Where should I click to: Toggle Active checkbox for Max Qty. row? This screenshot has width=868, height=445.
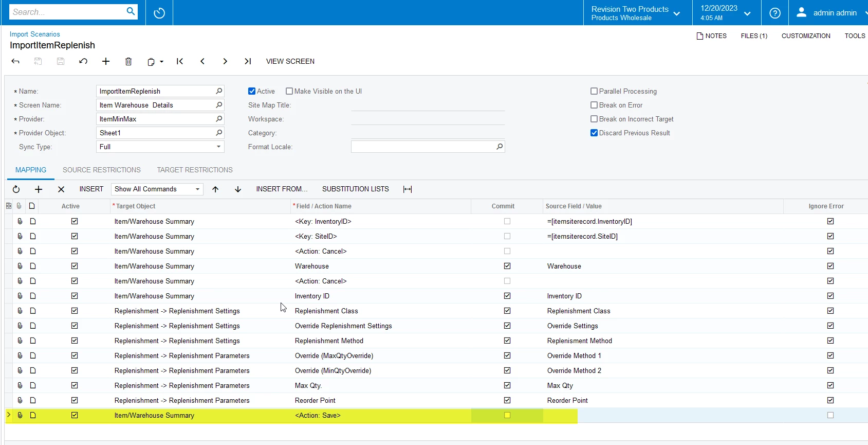click(75, 385)
